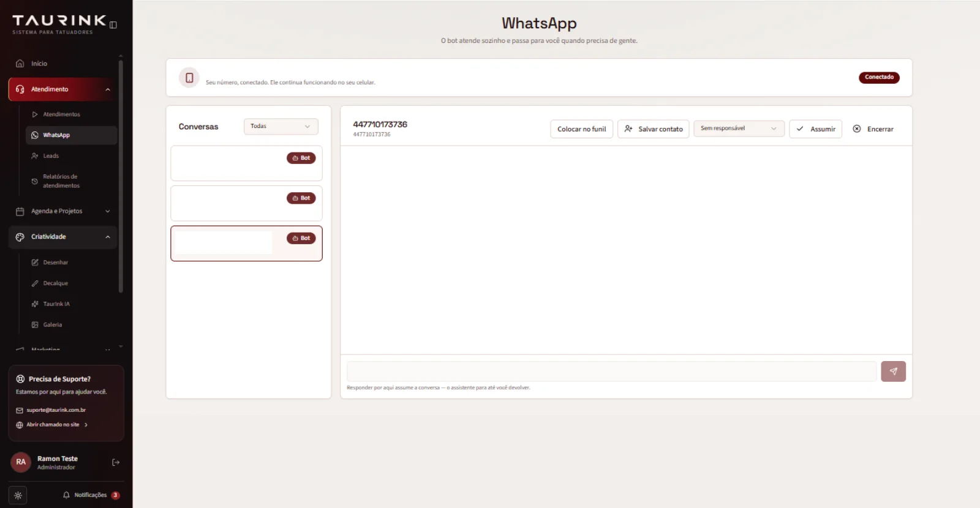Click the RA user avatar
This screenshot has width=980, height=508.
point(21,462)
